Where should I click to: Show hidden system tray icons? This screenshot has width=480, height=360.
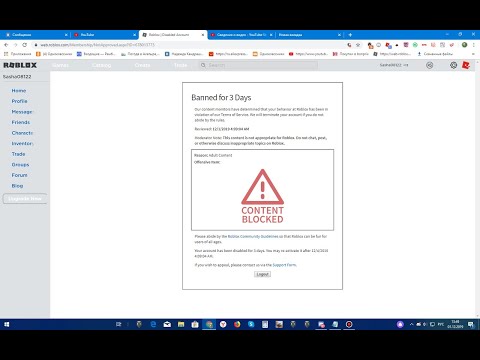coord(412,324)
